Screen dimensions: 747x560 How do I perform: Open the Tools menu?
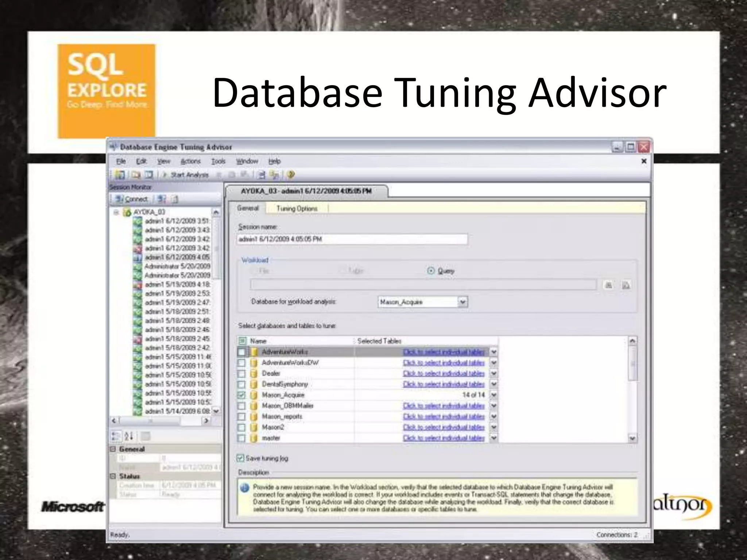218,161
